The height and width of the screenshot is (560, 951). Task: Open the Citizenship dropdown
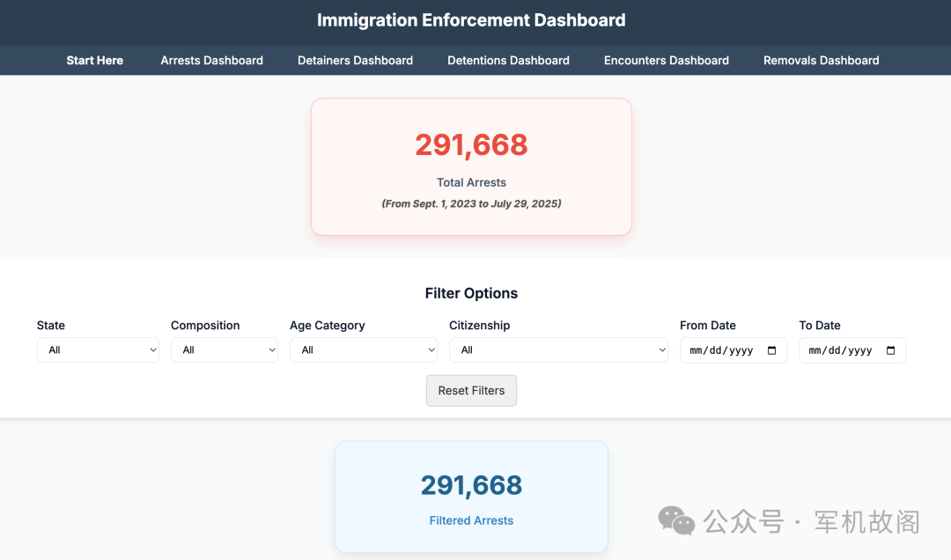click(x=558, y=350)
